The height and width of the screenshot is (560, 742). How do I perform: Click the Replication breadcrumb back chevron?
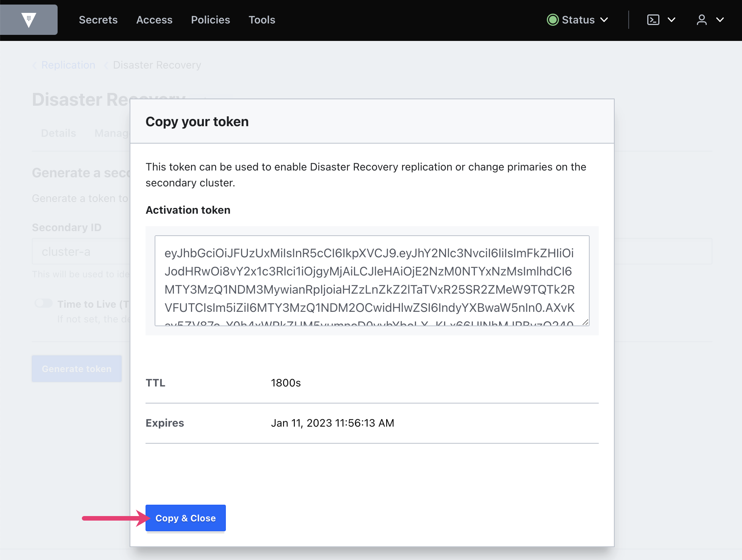[34, 66]
